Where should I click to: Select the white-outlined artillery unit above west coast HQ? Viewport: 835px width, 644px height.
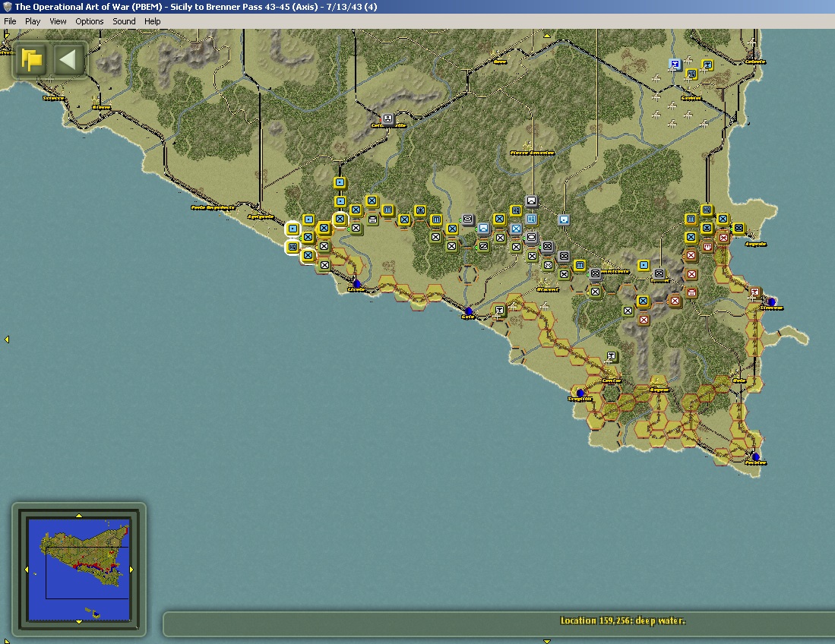(293, 229)
